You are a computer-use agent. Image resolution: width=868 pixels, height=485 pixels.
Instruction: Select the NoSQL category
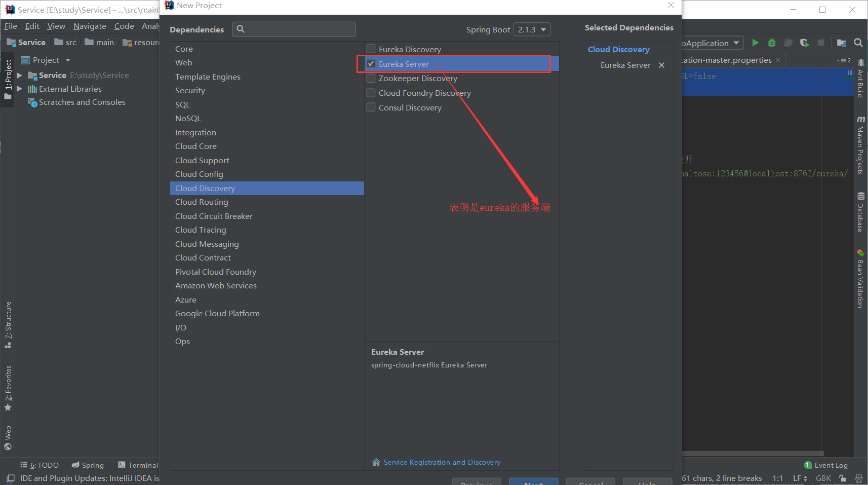(267, 119)
